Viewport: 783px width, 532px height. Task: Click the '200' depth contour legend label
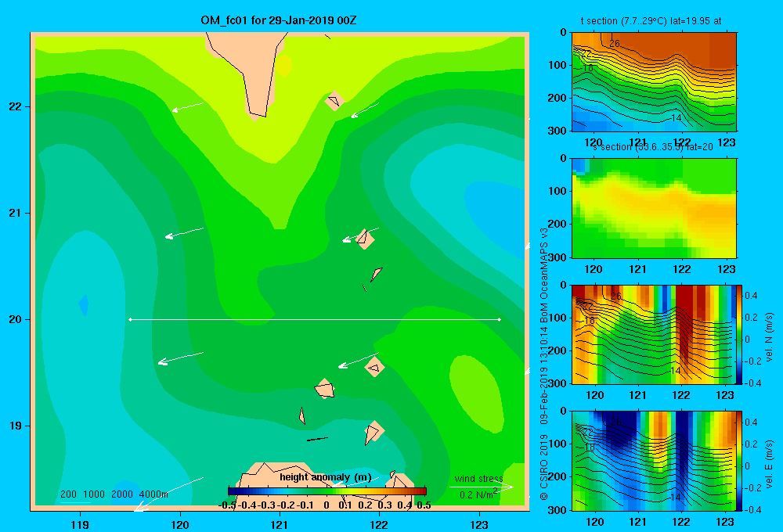coord(68,494)
